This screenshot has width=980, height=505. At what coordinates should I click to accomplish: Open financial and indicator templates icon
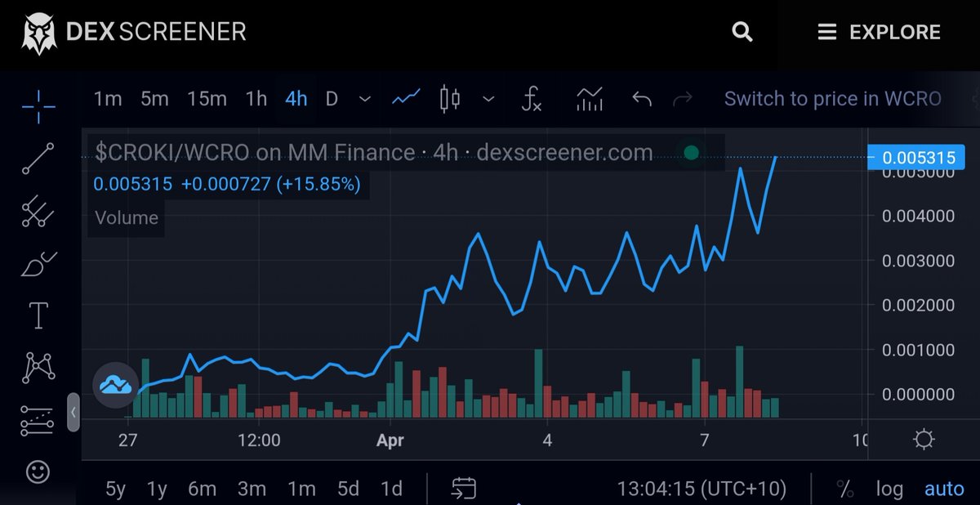(x=590, y=99)
